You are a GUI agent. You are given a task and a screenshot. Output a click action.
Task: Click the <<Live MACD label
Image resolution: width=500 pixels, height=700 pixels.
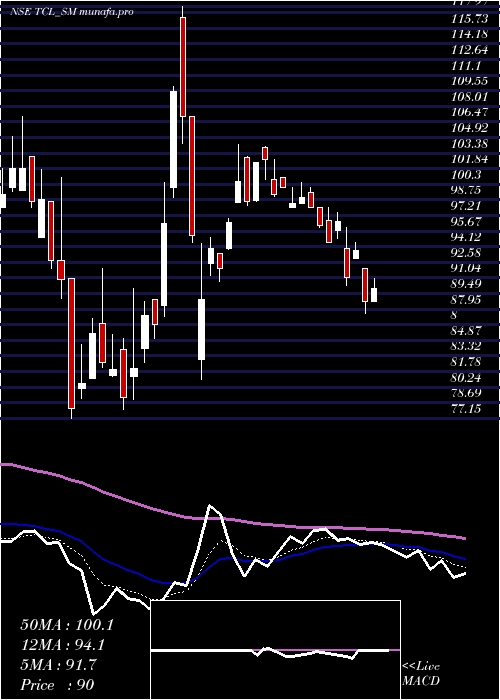pos(421,674)
